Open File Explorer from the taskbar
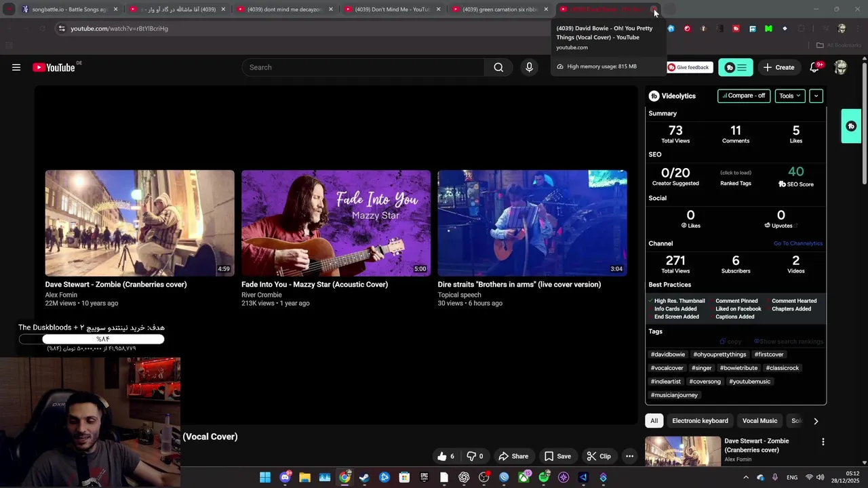This screenshot has width=868, height=488. pyautogui.click(x=304, y=477)
